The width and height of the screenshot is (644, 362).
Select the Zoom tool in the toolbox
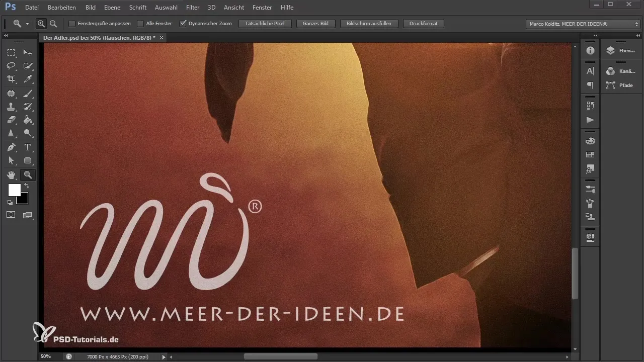click(x=28, y=175)
